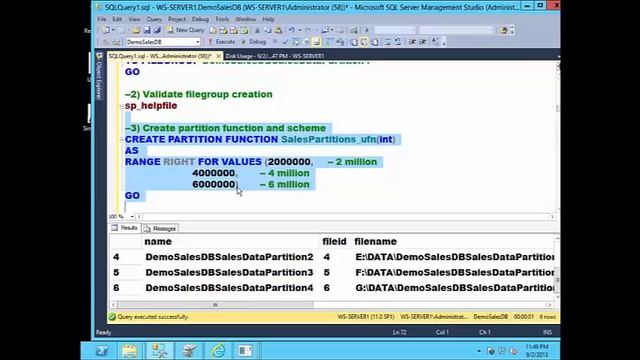Open the 100 % zoom dropdown
This screenshot has width=640, height=360.
point(132,217)
